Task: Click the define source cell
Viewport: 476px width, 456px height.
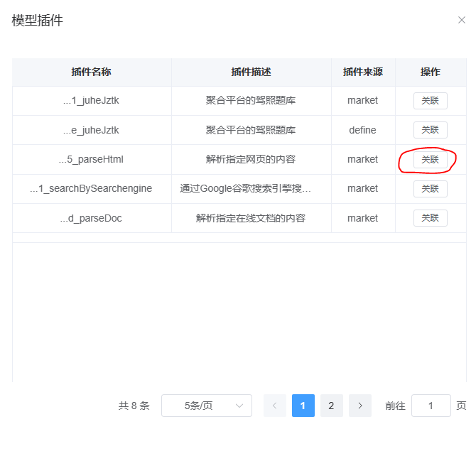Action: pyautogui.click(x=362, y=130)
